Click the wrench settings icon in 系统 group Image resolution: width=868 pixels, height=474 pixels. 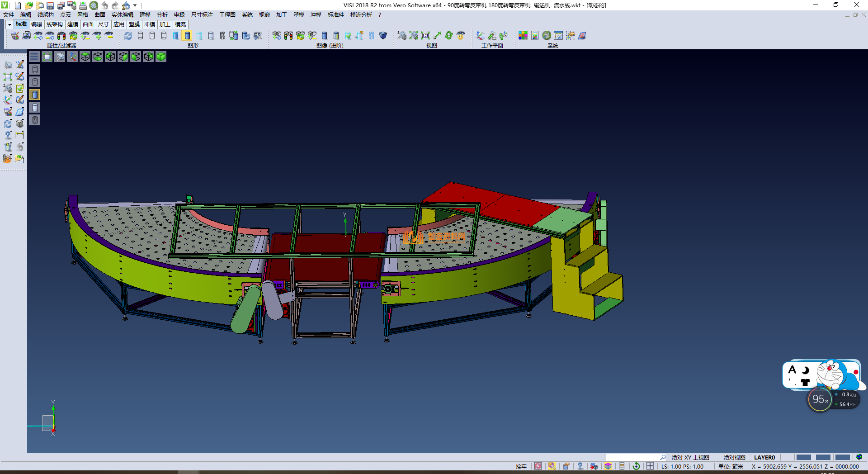coord(547,36)
